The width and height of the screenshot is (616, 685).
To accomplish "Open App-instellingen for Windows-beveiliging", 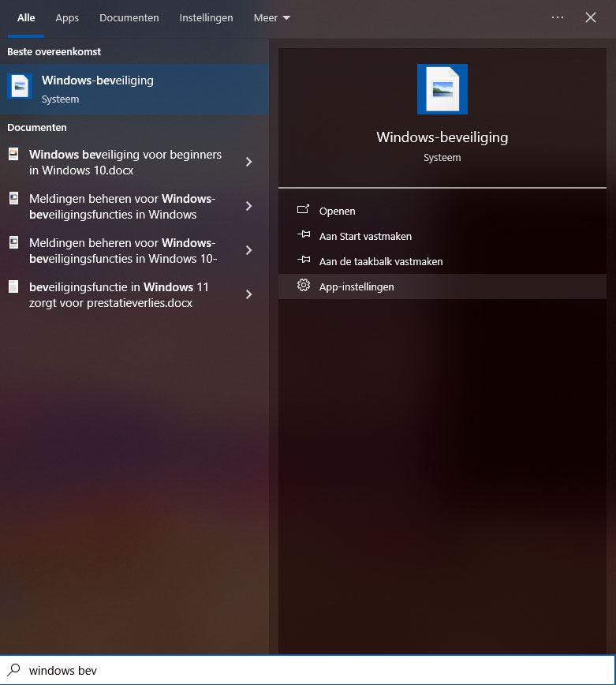I will (x=442, y=286).
